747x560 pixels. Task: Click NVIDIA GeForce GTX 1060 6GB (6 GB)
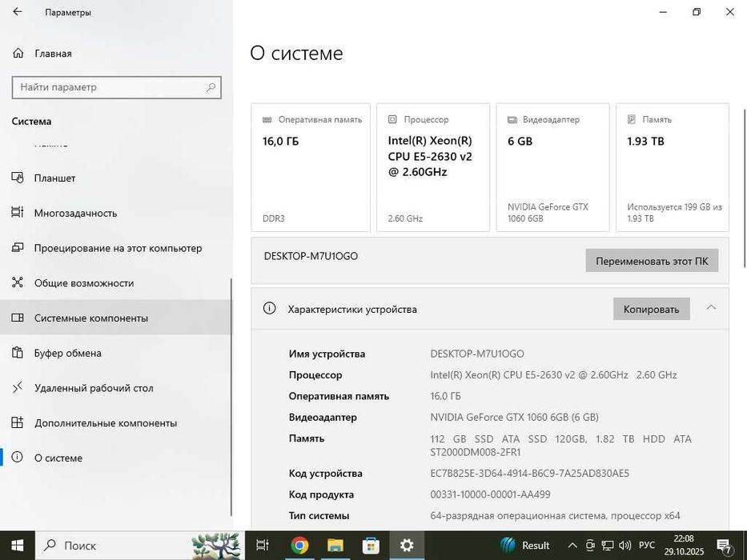click(x=514, y=417)
